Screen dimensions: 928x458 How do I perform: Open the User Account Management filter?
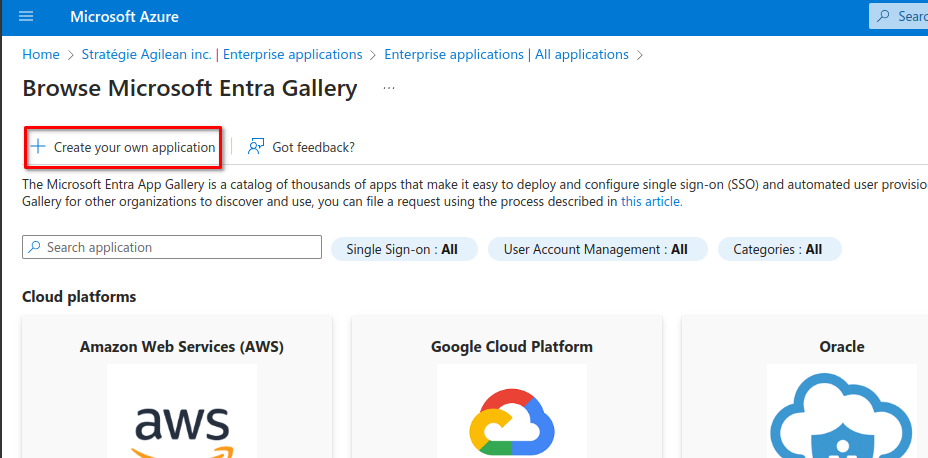[x=597, y=249]
